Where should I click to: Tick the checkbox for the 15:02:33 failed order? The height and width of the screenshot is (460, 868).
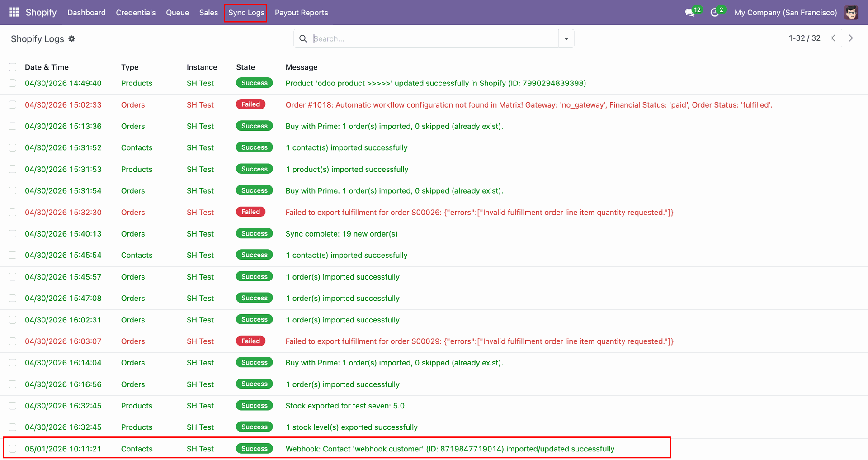point(13,105)
